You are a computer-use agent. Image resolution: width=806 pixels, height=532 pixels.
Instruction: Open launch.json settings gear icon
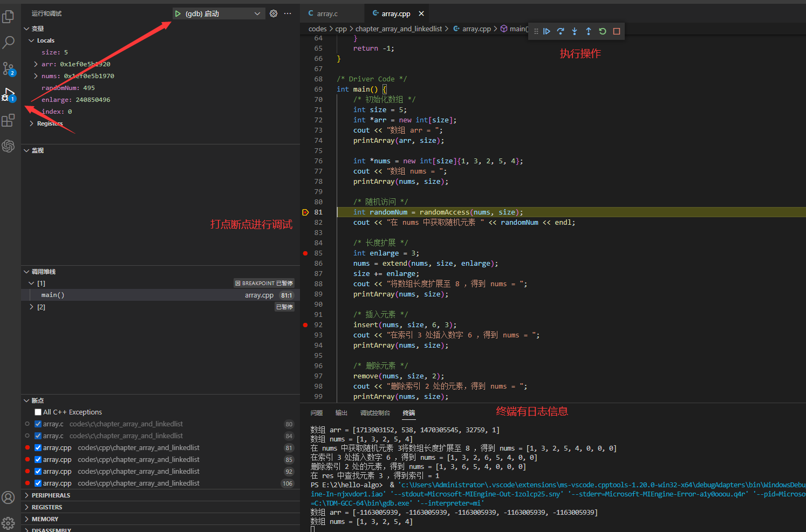(274, 13)
